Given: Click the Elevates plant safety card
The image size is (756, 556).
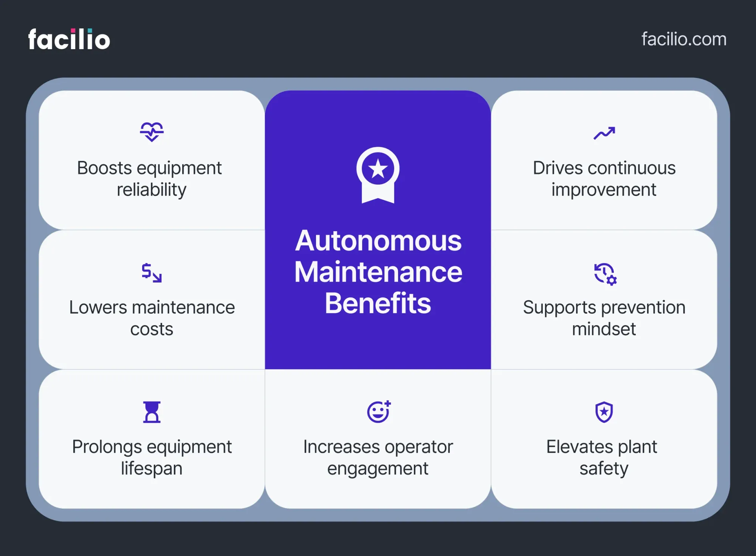Looking at the screenshot, I should pyautogui.click(x=604, y=439).
